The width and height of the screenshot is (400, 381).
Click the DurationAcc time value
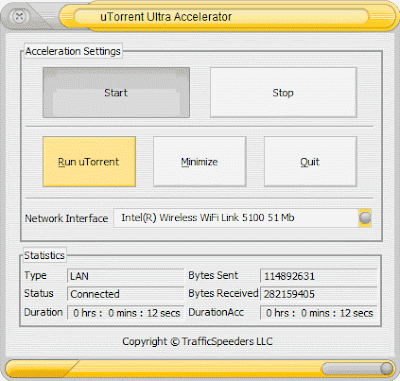click(x=318, y=313)
